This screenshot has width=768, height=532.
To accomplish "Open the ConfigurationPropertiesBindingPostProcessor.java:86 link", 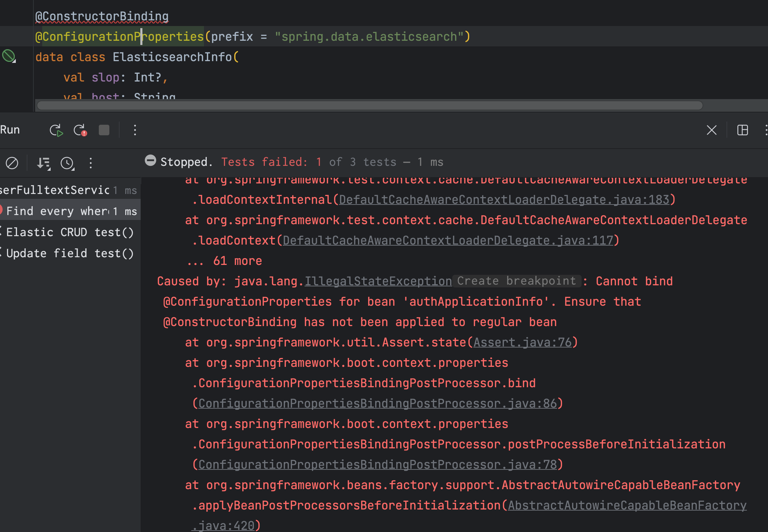I will [378, 404].
